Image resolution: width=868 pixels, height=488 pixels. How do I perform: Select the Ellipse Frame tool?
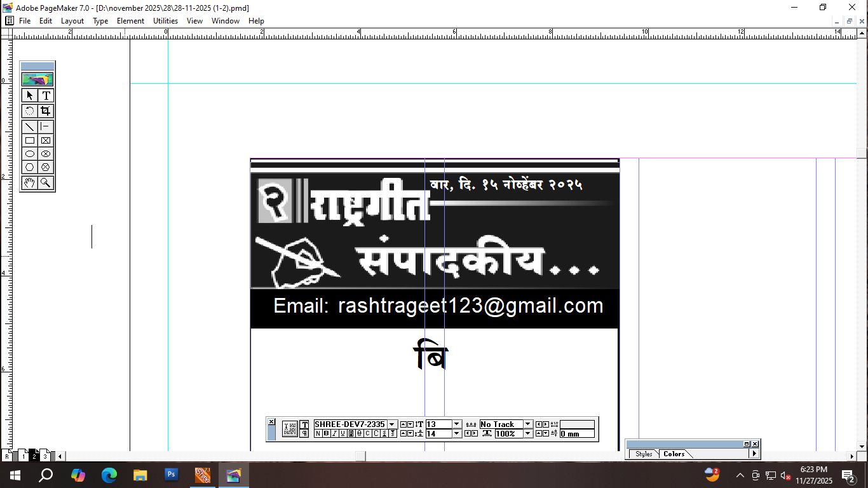[46, 154]
